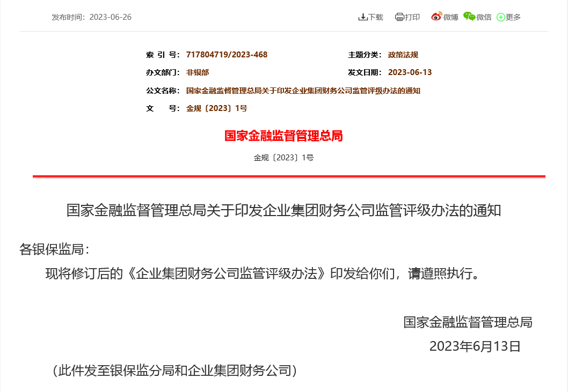This screenshot has width=568, height=392.
Task: Click the printer icon
Action: [399, 17]
